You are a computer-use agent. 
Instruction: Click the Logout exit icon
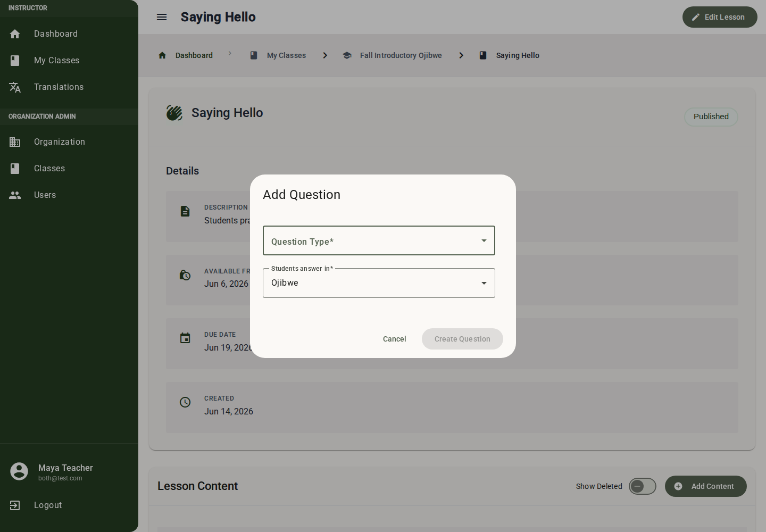[15, 505]
